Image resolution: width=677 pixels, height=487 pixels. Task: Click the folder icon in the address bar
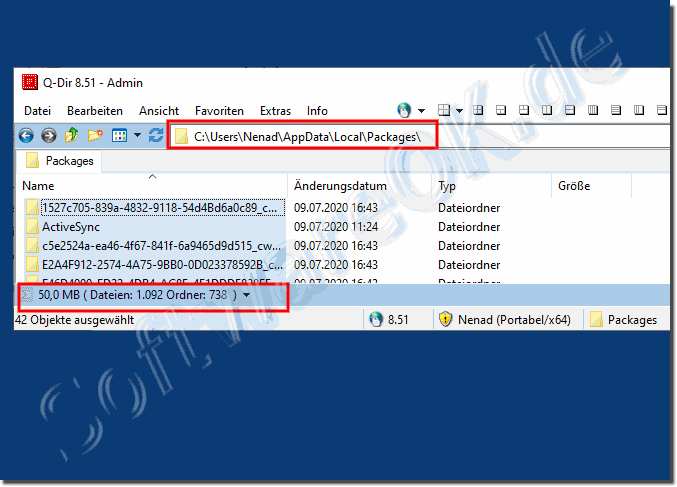click(181, 136)
